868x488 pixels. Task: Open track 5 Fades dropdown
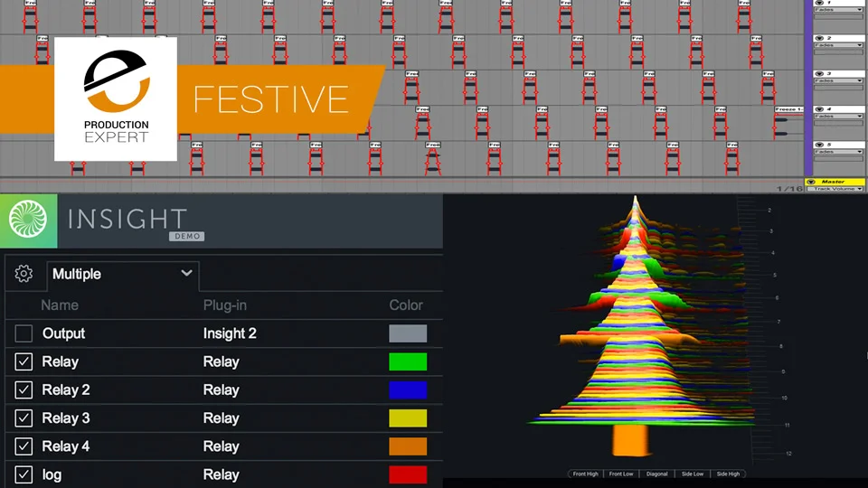838,152
